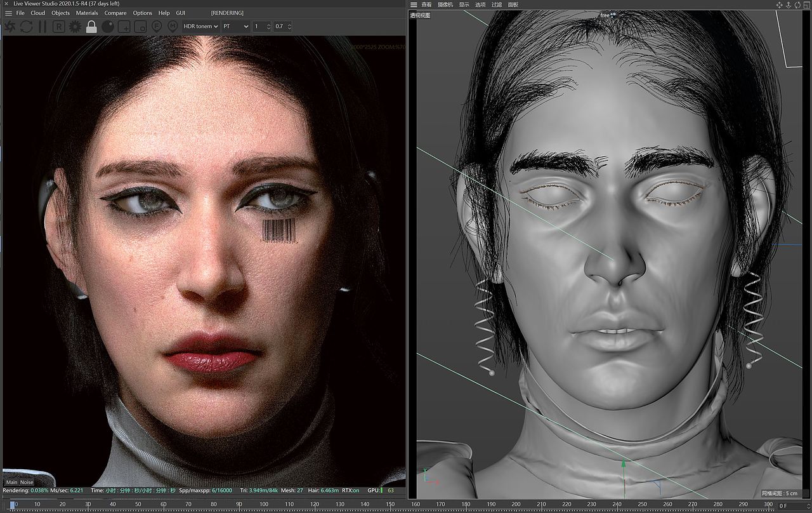
Task: Toggle the clay mode sphere icon
Action: (108, 27)
